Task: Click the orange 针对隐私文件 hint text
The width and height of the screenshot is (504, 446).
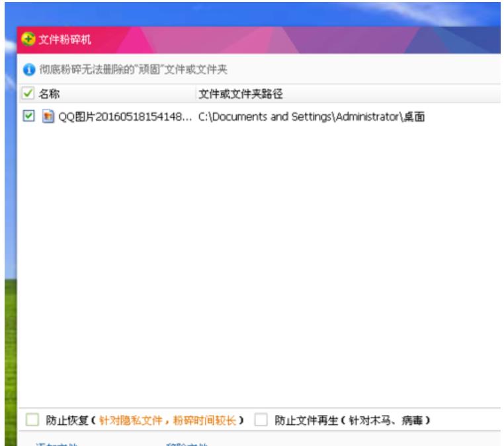Action: pos(167,420)
